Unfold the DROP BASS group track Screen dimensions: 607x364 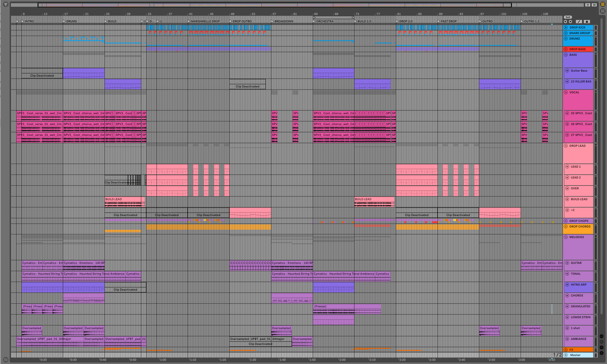(566, 49)
